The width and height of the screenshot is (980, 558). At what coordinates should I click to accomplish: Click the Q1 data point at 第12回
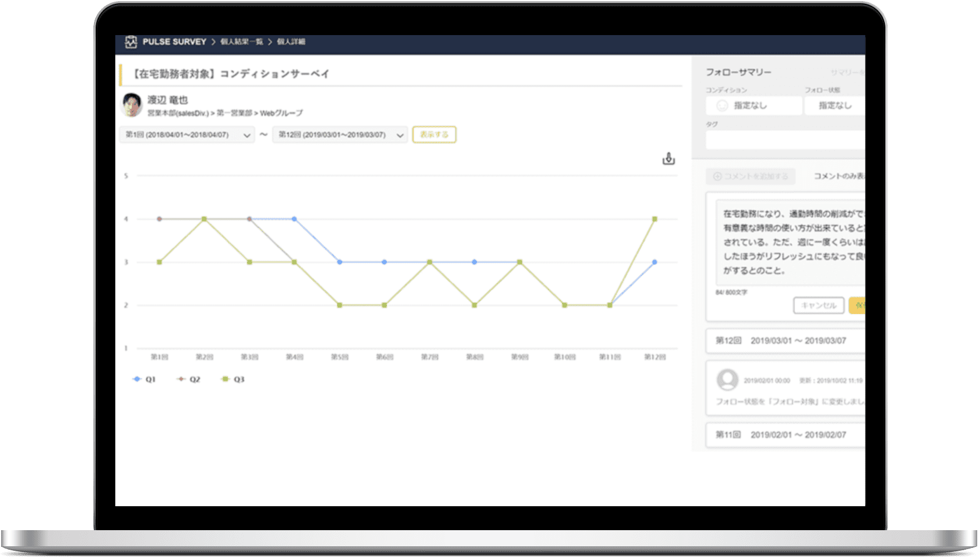pyautogui.click(x=654, y=262)
